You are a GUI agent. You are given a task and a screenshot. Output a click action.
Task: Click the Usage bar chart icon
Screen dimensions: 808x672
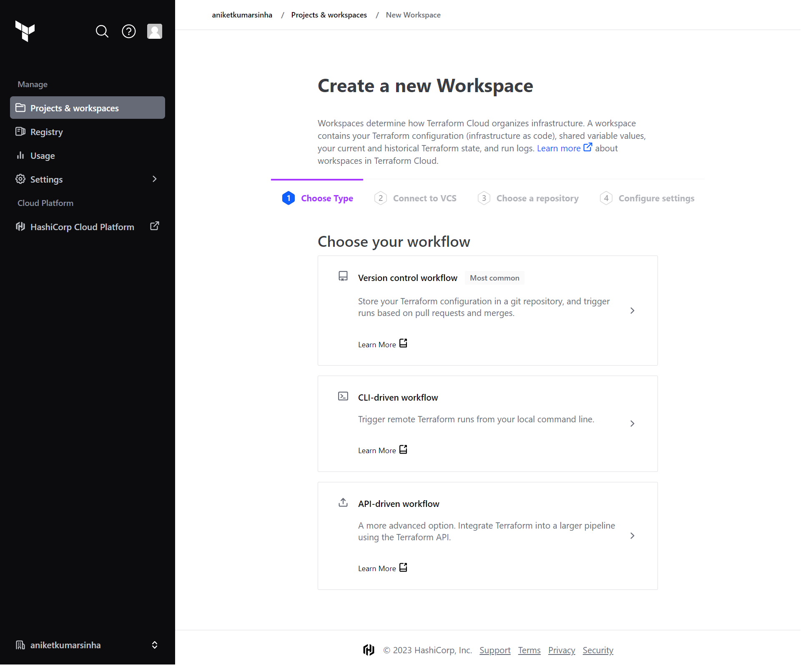click(x=20, y=155)
